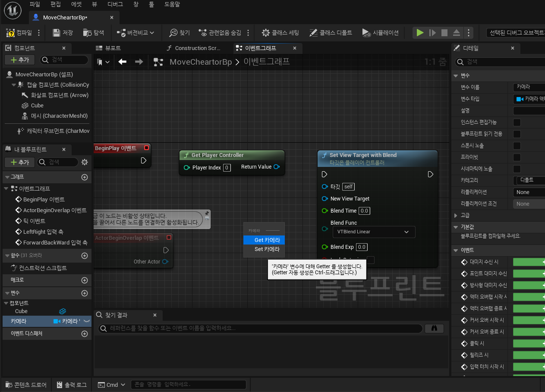Open My Blueprint settings gear icon
545x392 pixels.
tap(85, 162)
